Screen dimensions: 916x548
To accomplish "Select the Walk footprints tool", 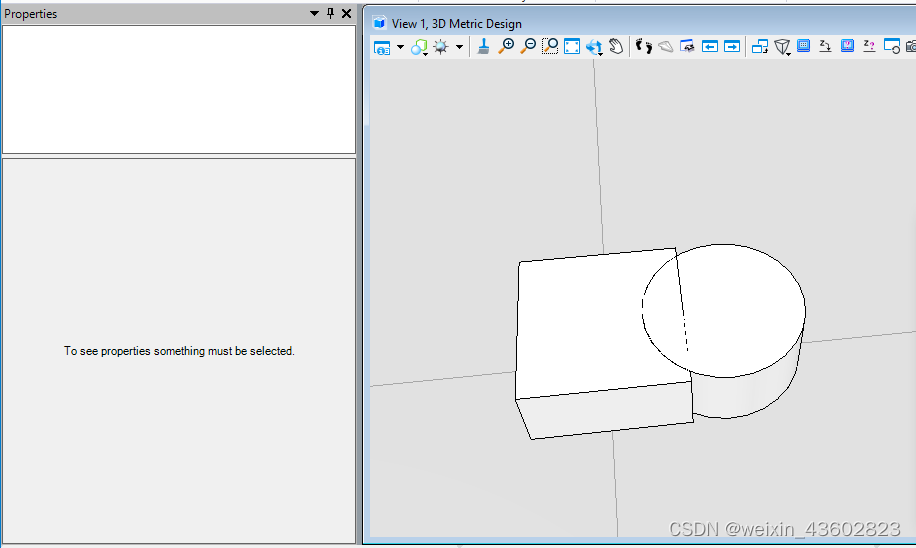I will click(x=644, y=47).
